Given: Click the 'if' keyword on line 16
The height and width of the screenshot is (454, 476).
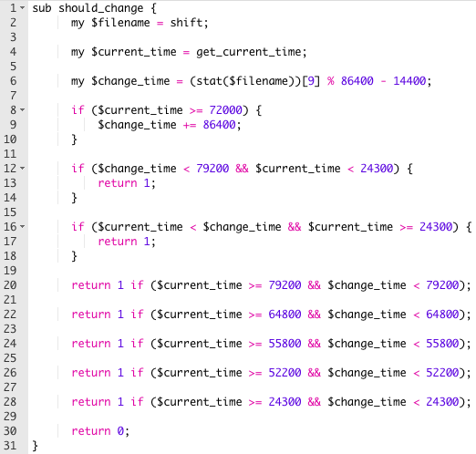Looking at the screenshot, I should coord(78,227).
